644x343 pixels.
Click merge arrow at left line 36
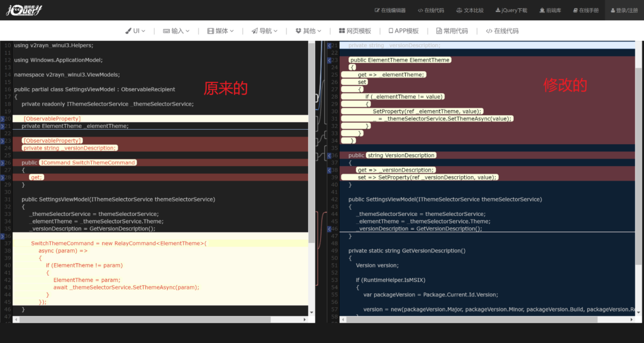[2, 236]
